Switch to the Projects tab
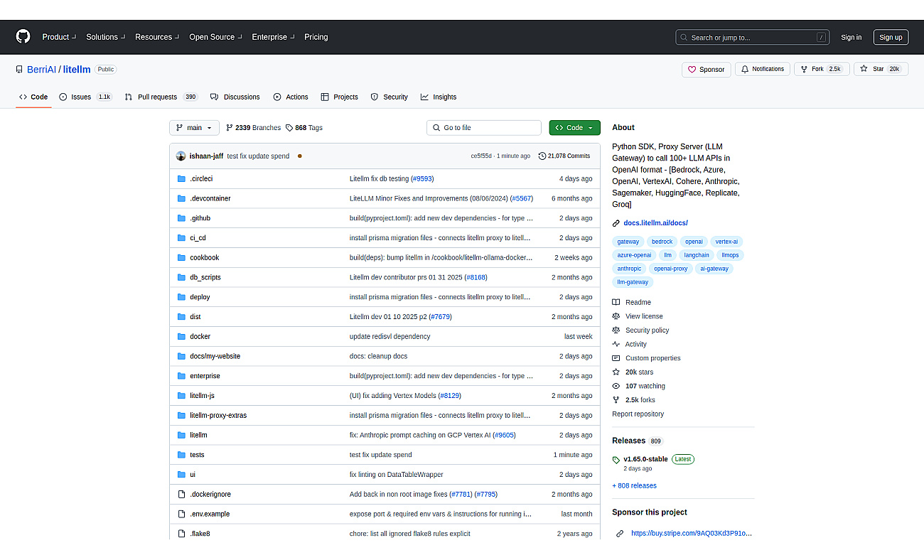The image size is (924, 560). [x=339, y=97]
